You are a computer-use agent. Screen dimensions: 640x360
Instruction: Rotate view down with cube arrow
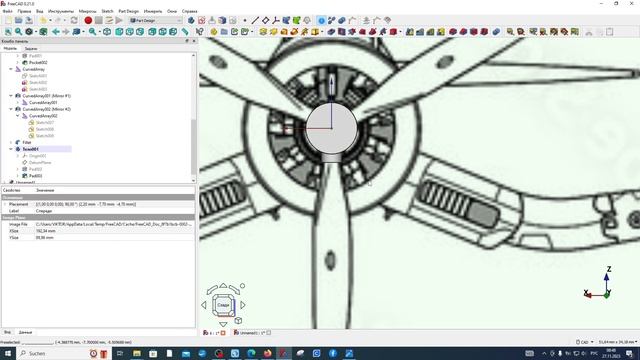(x=223, y=324)
